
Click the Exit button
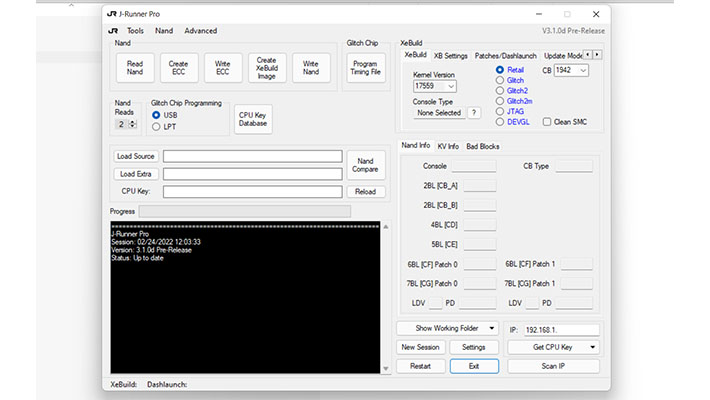tap(474, 366)
